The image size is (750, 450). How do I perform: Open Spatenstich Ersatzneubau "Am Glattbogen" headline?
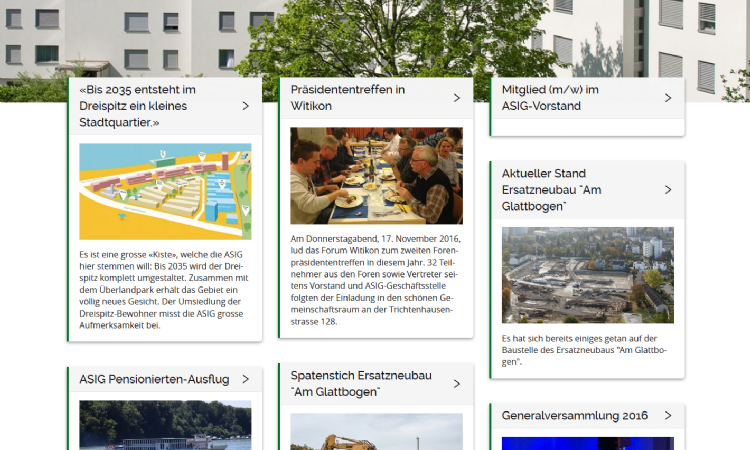(x=361, y=384)
